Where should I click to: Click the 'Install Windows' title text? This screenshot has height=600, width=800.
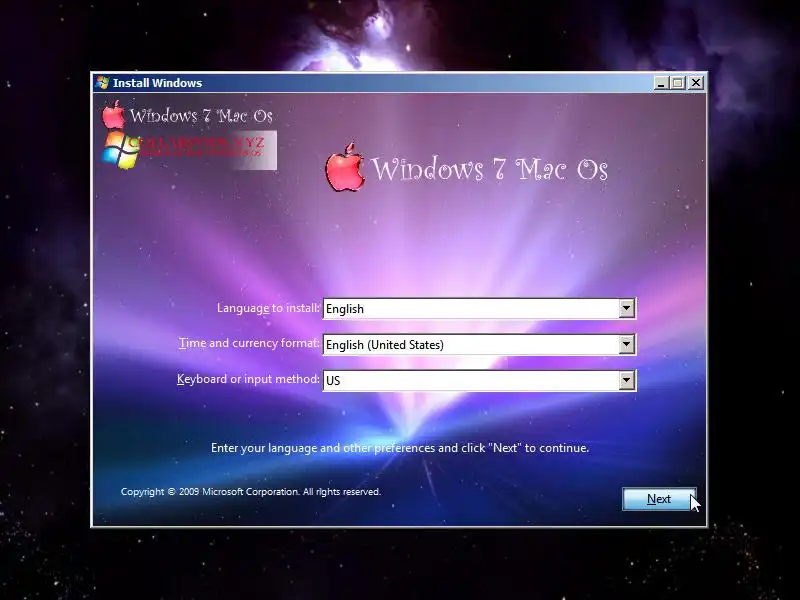coord(158,83)
